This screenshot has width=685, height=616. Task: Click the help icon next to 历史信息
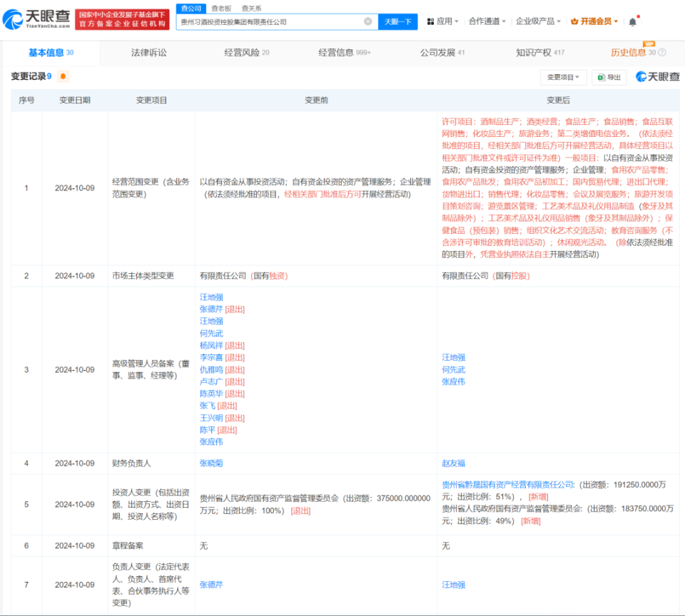point(662,52)
